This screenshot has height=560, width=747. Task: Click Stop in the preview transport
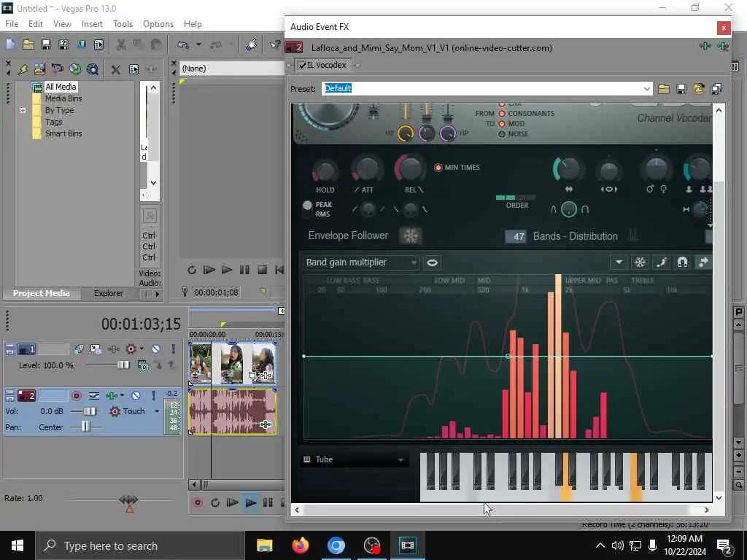click(262, 270)
